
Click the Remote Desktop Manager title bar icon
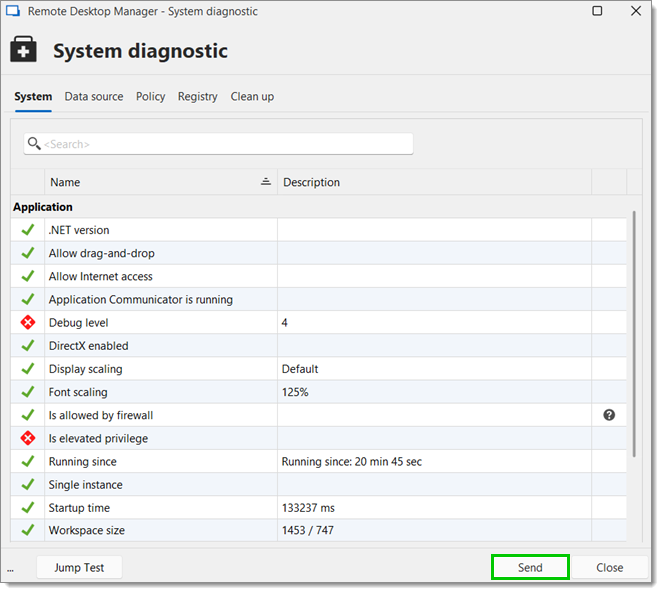point(13,11)
